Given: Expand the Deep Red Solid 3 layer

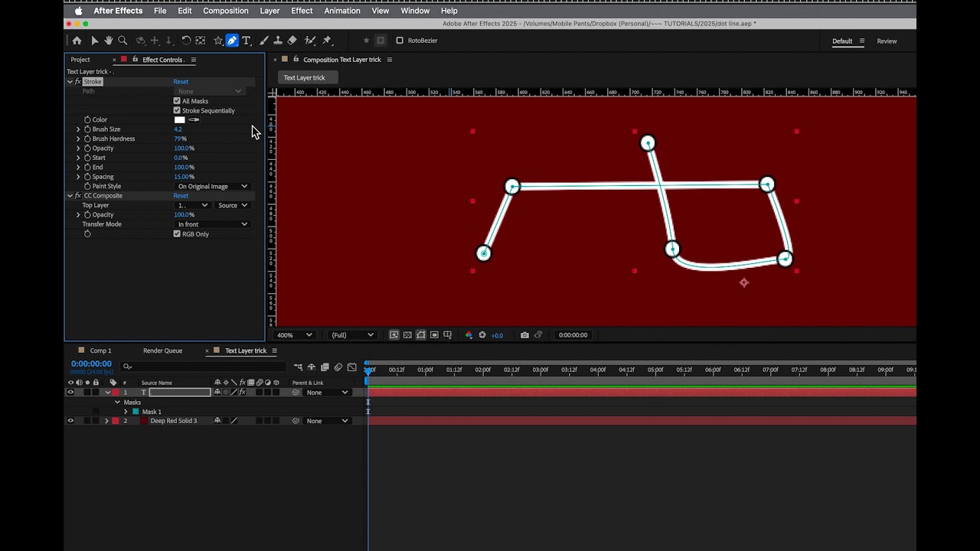Looking at the screenshot, I should [x=106, y=421].
